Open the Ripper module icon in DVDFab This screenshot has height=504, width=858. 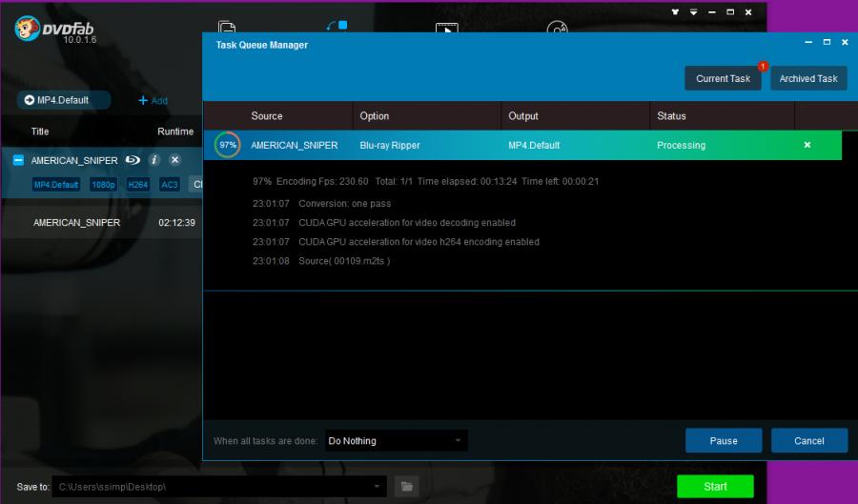click(x=337, y=26)
